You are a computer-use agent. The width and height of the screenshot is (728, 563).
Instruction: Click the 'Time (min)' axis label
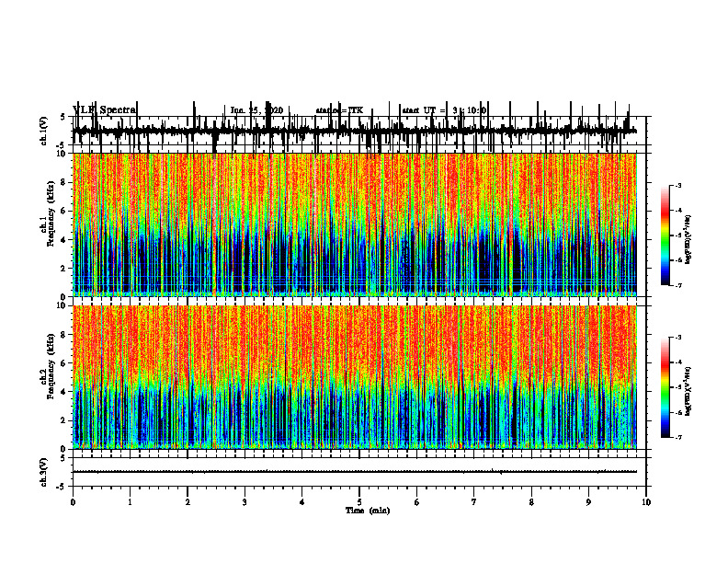pyautogui.click(x=368, y=511)
